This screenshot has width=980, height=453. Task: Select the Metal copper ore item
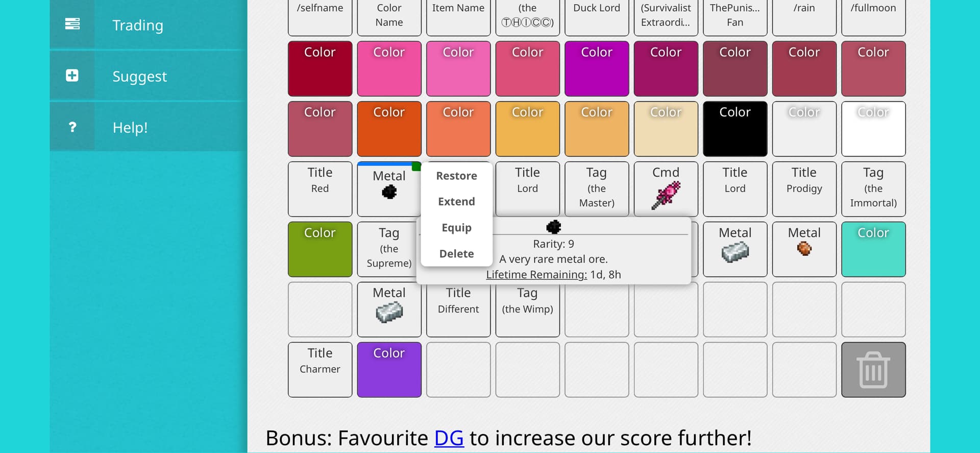(804, 249)
